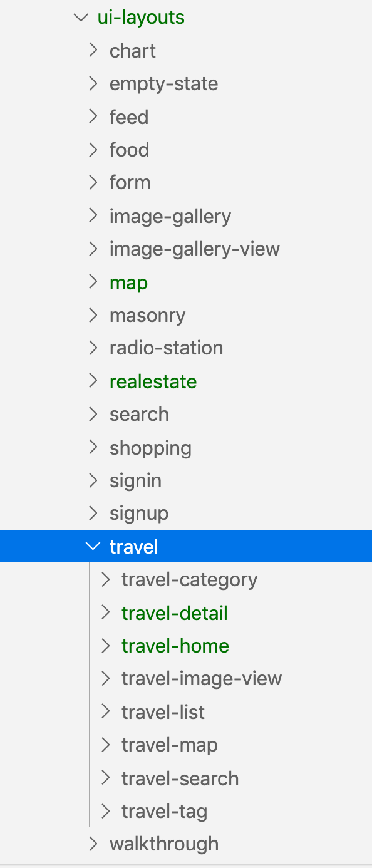Expand the travel-tag chevron arrow
The width and height of the screenshot is (372, 868).
(x=105, y=811)
